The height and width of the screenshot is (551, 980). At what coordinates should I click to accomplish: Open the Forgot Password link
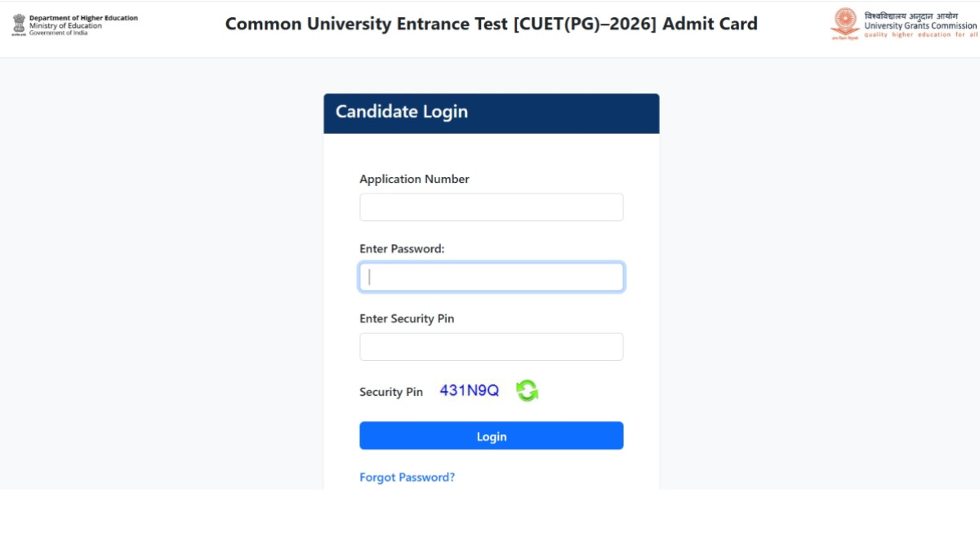tap(407, 478)
